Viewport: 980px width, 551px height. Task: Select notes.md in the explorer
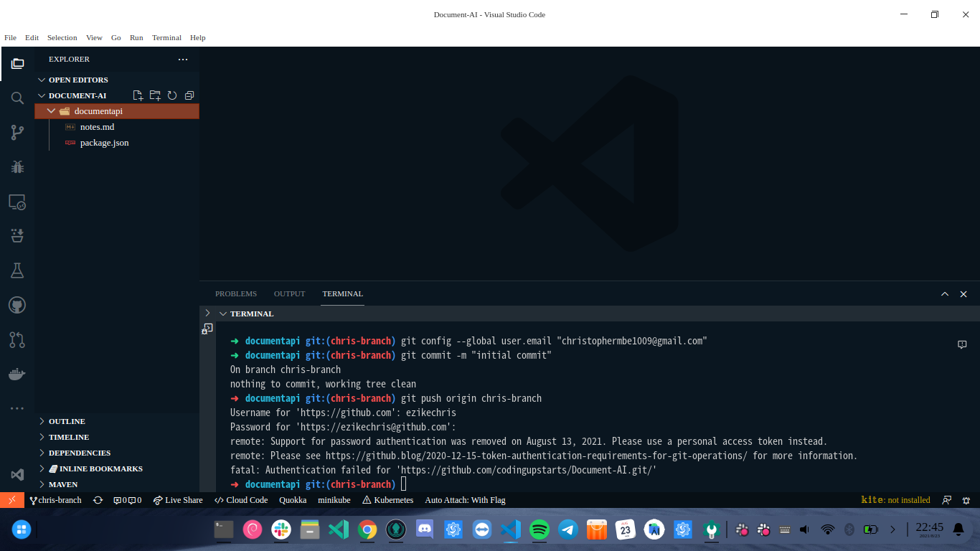pos(95,126)
